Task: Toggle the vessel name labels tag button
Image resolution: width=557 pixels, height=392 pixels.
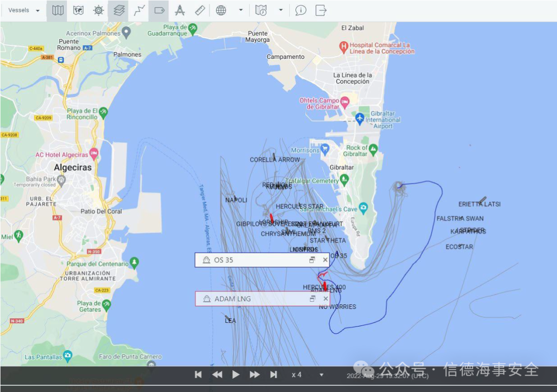Action: pyautogui.click(x=159, y=10)
